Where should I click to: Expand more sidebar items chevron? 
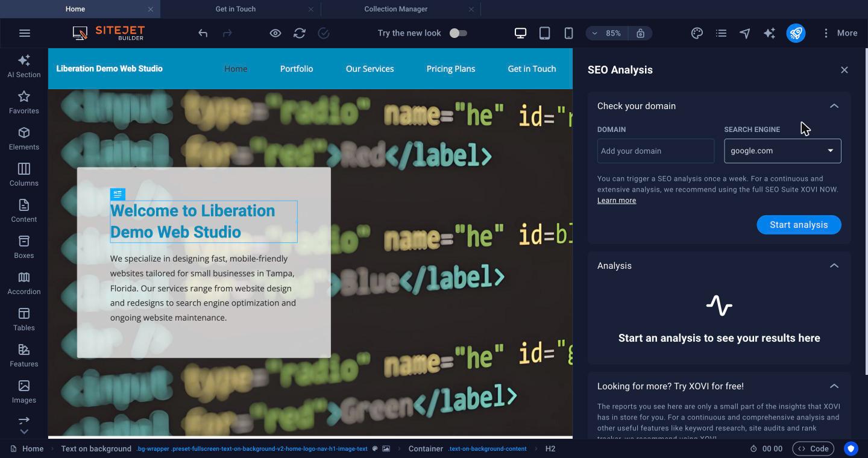coord(24,431)
